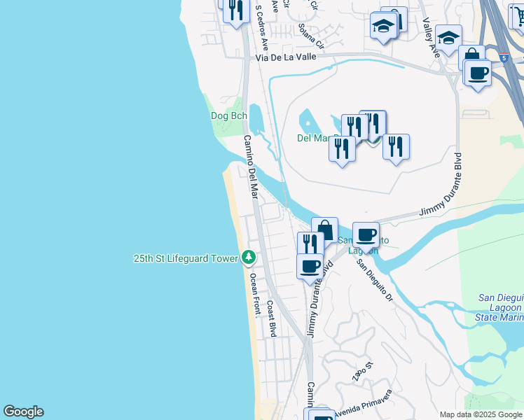Select the restaurant marker near S Cedros Ave
524x420 pixels.
click(236, 11)
